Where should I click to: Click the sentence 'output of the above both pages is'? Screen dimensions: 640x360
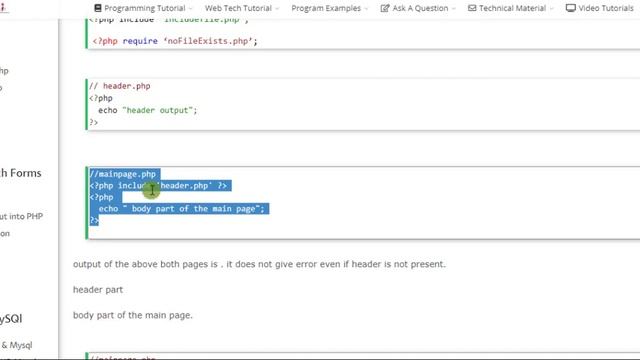145,264
